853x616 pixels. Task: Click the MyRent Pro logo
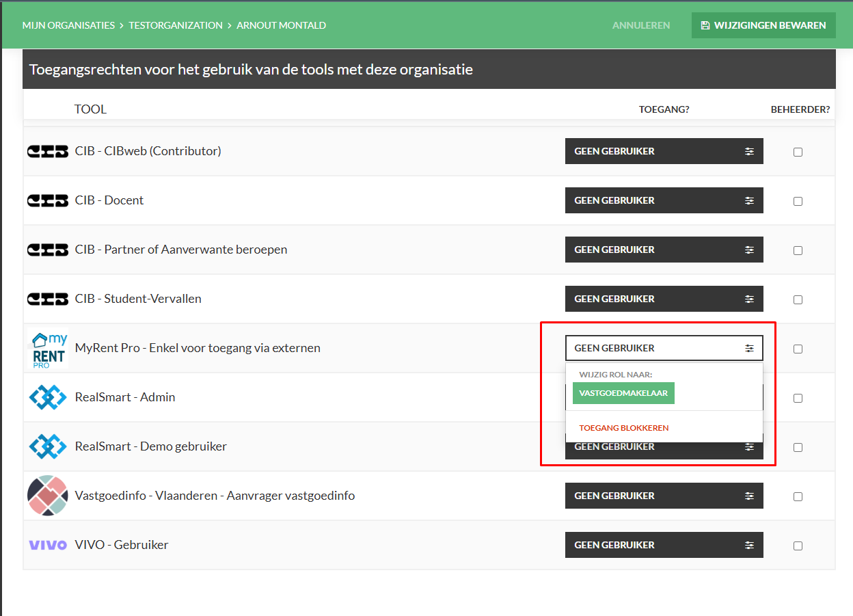pyautogui.click(x=48, y=348)
